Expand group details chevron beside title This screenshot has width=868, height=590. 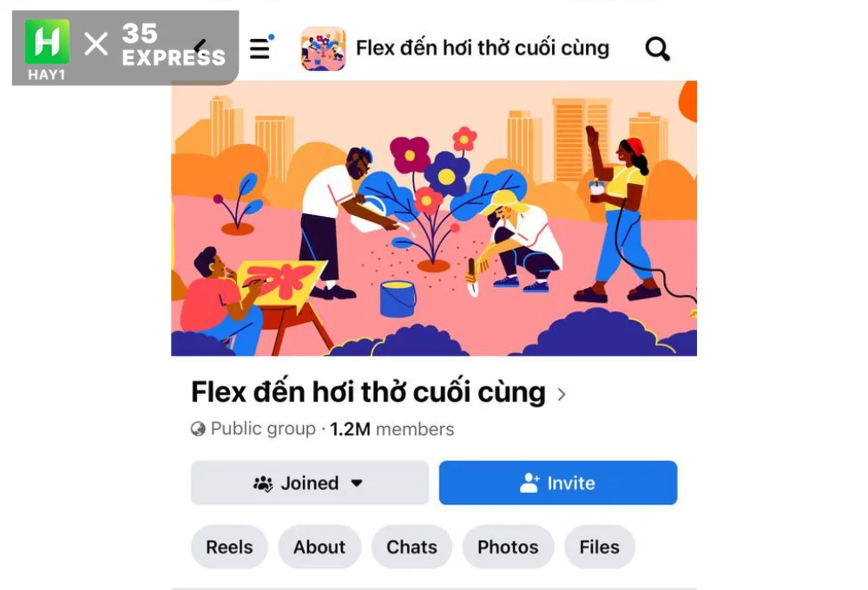562,394
